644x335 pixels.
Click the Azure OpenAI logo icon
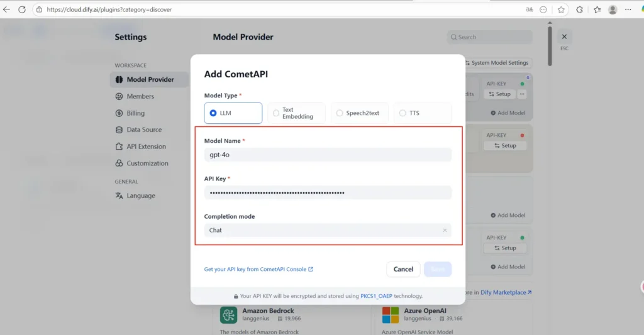(x=391, y=315)
